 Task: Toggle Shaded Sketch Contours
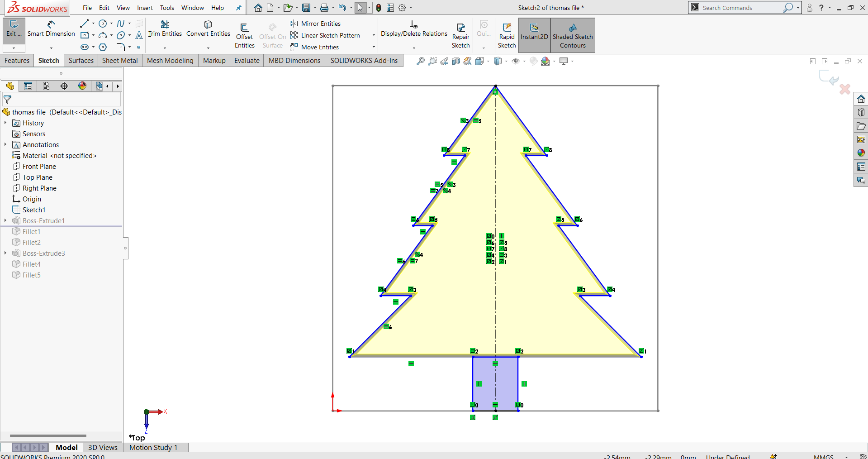(x=573, y=35)
